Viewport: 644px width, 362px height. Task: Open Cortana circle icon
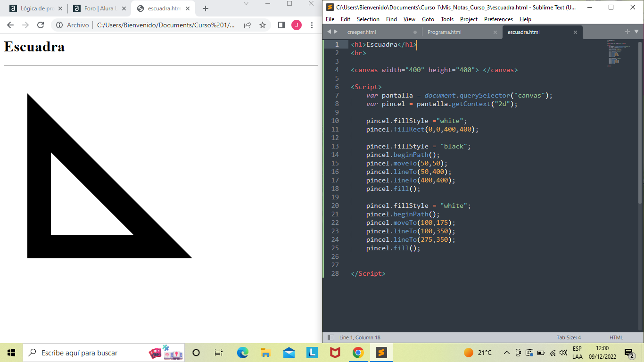click(196, 353)
